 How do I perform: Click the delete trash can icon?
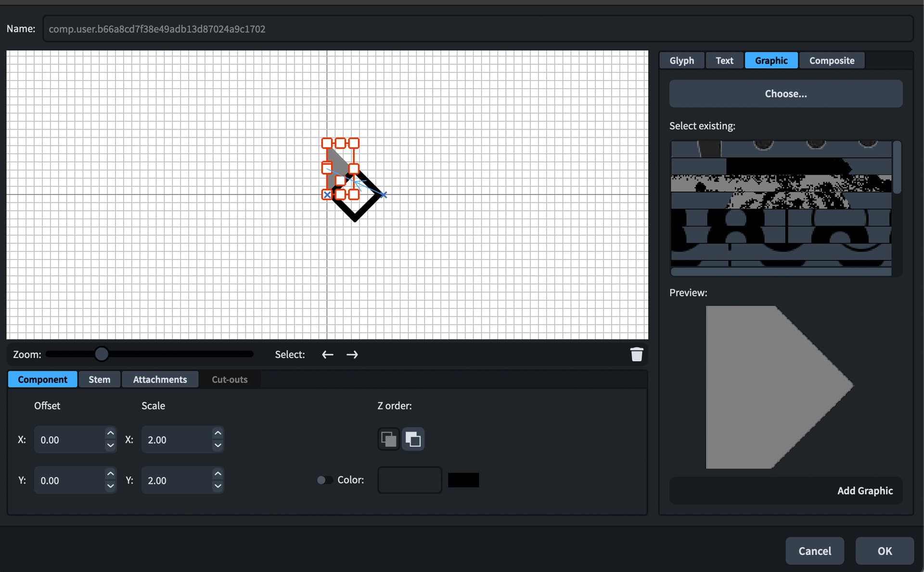[x=636, y=354]
